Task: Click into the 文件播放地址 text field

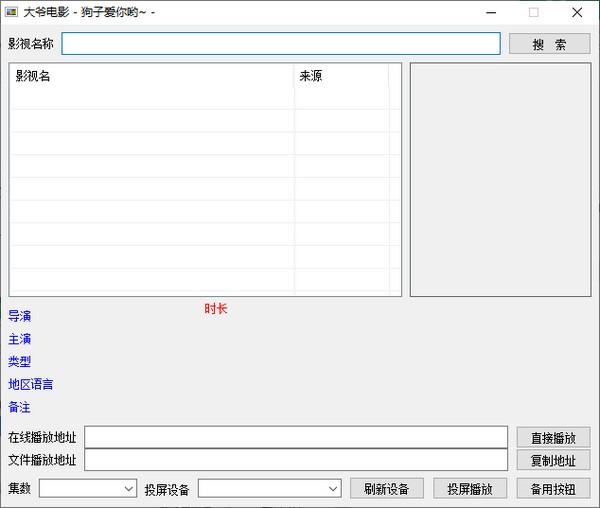Action: 296,460
